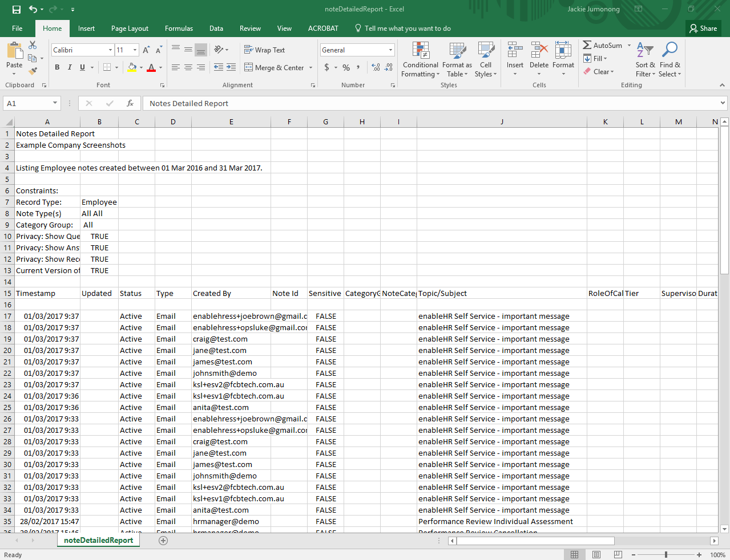Toggle Italic formatting
The height and width of the screenshot is (560, 730).
[x=70, y=67]
